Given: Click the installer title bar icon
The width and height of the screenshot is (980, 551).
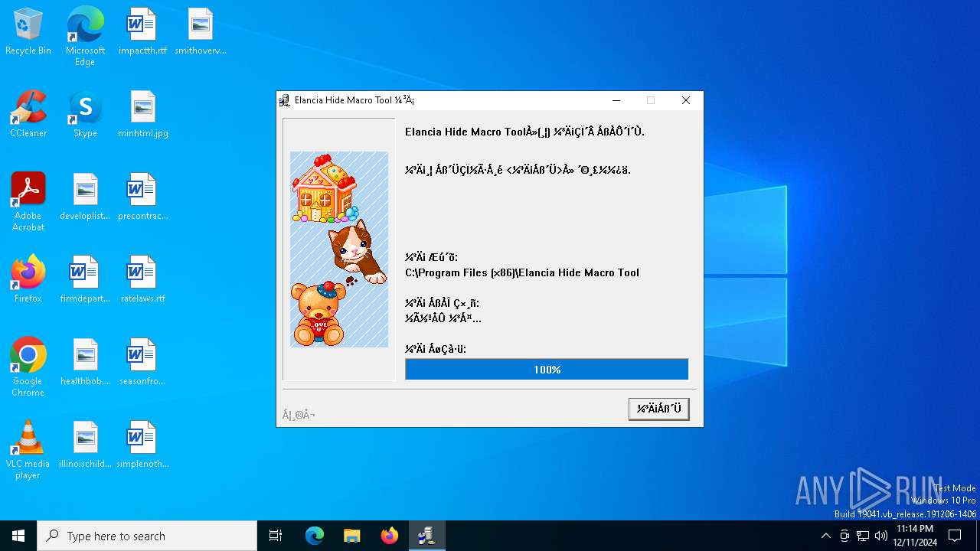Looking at the screenshot, I should tap(285, 100).
